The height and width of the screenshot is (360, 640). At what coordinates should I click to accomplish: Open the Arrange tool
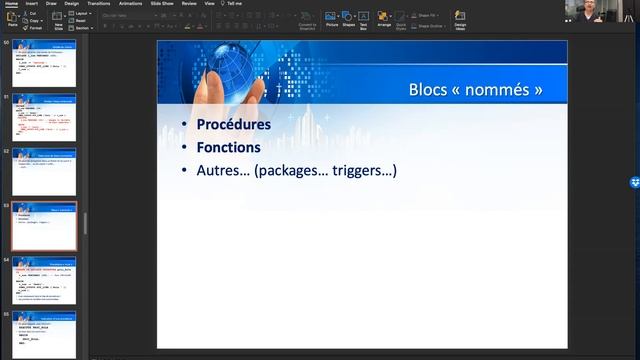(383, 19)
